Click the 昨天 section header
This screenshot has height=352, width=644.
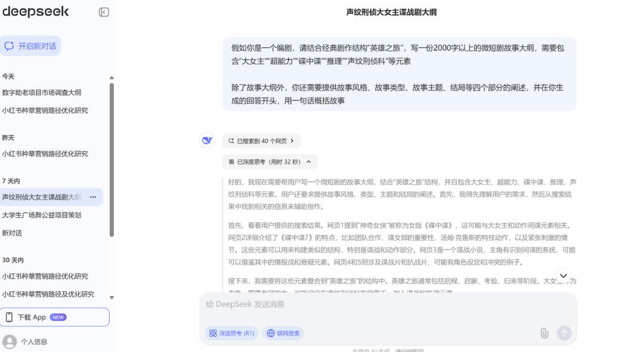[x=8, y=138]
